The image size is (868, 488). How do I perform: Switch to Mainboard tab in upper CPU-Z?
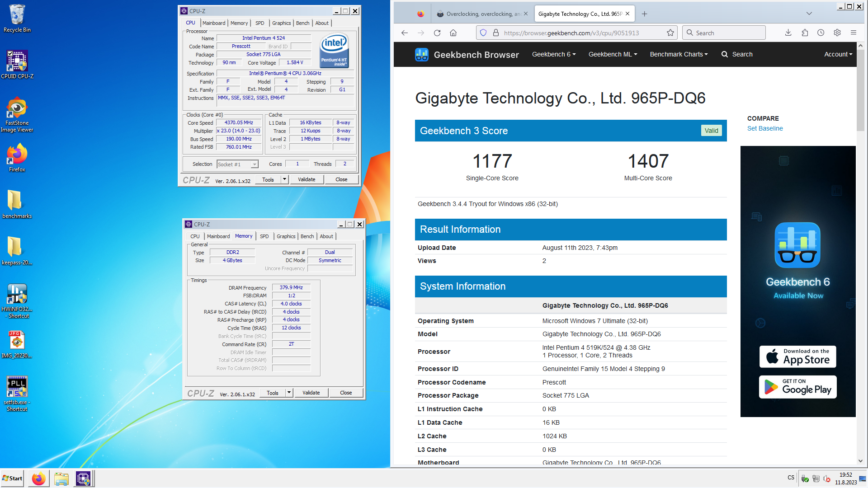pyautogui.click(x=214, y=23)
